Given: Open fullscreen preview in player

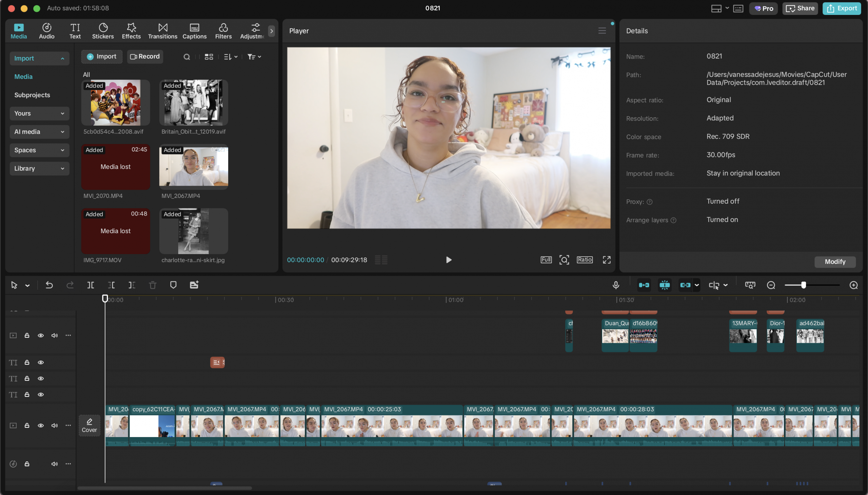Looking at the screenshot, I should point(607,260).
